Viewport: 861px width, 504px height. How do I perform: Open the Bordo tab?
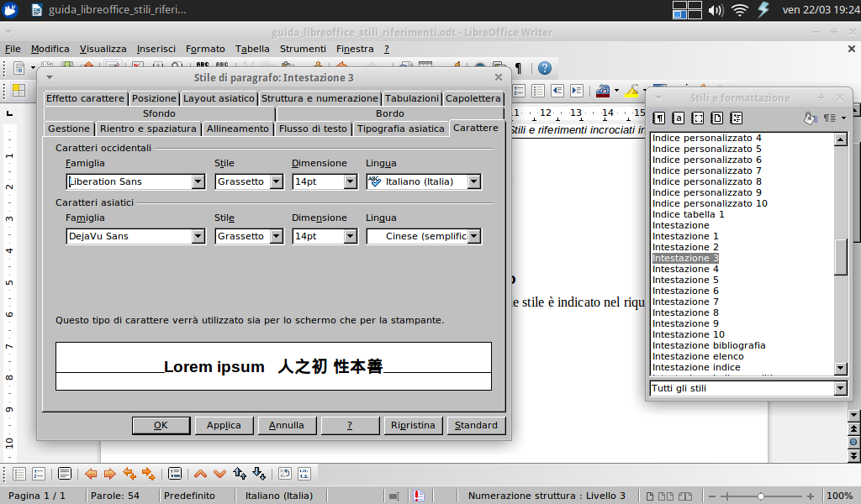click(390, 113)
